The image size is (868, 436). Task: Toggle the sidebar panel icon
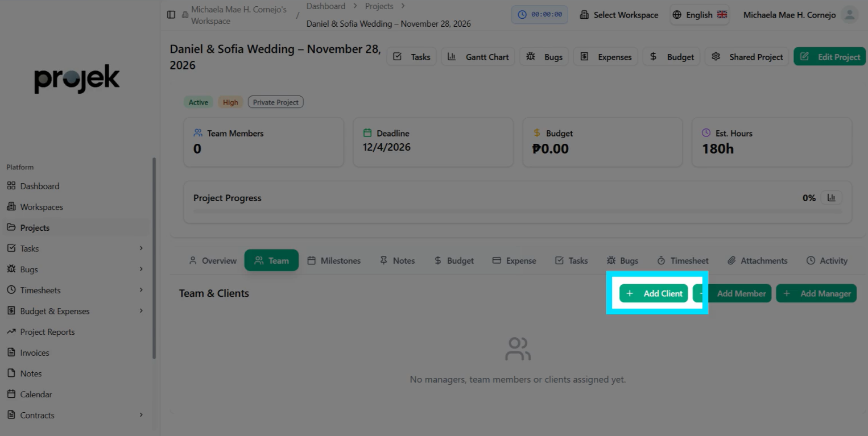tap(171, 15)
